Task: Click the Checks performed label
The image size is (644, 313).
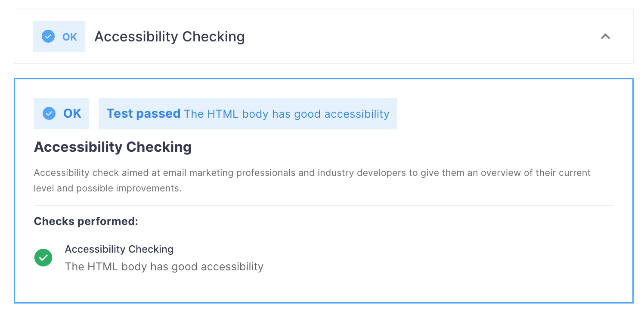Action: pyautogui.click(x=86, y=222)
